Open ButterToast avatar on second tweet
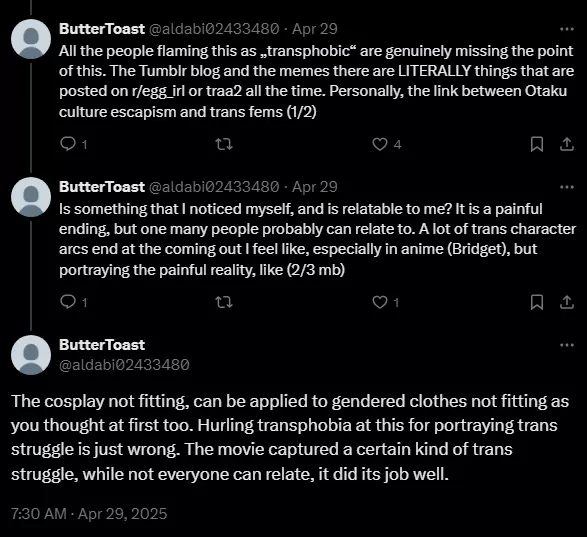This screenshot has width=587, height=537. (x=31, y=197)
